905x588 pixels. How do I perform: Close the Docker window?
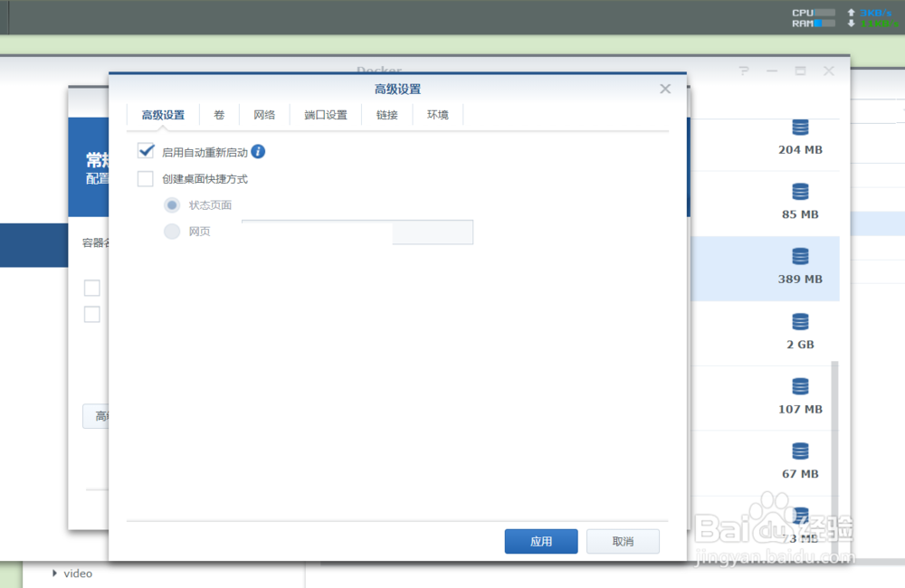pos(829,71)
